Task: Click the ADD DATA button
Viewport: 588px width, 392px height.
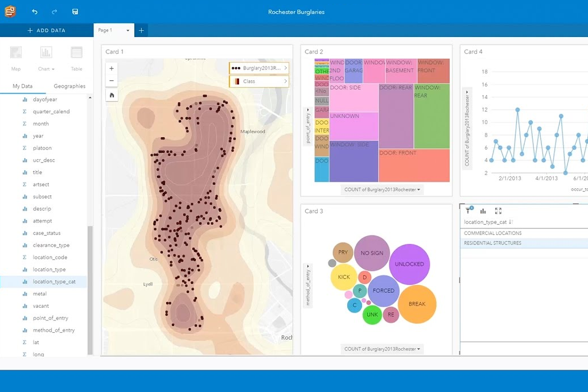Action: click(x=47, y=30)
